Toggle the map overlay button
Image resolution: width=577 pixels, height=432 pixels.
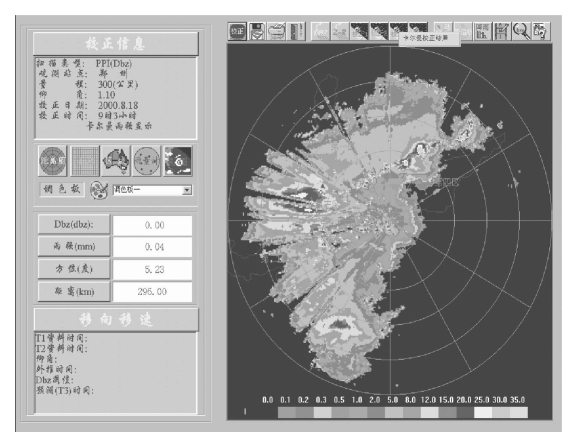116,161
